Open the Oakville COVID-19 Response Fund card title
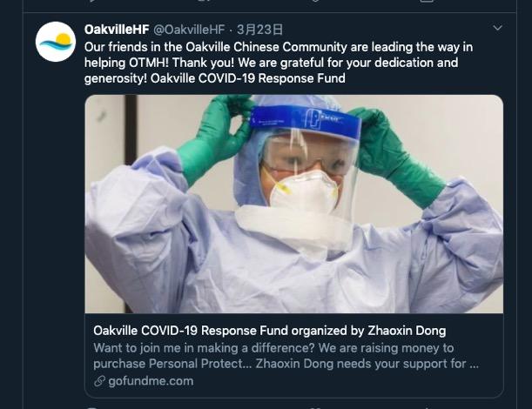The image size is (532, 409). 270,331
